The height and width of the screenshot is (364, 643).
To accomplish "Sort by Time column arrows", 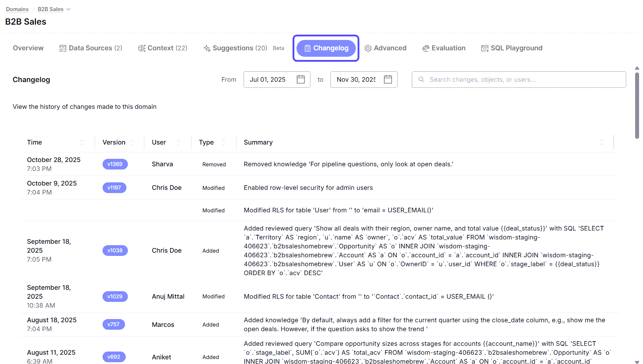I will (x=82, y=142).
